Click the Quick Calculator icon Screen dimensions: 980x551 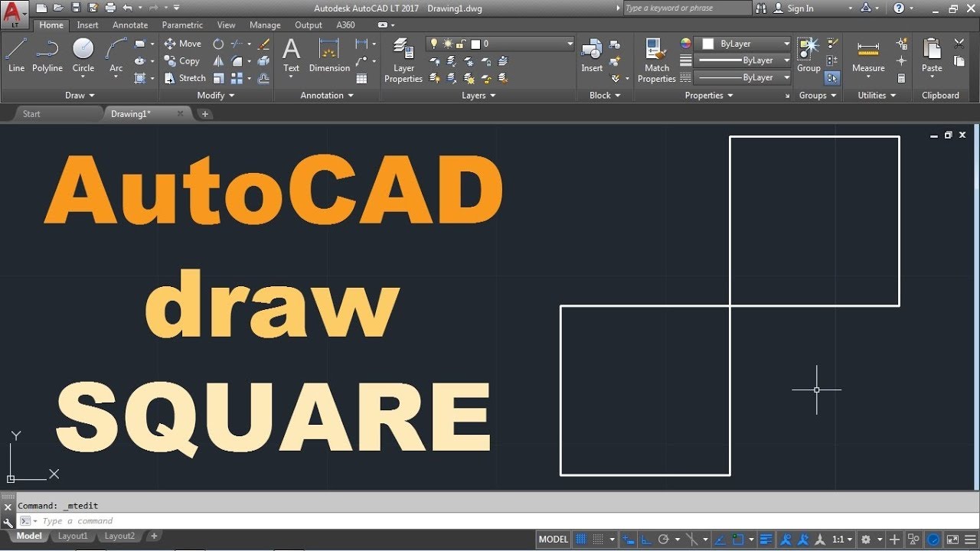pyautogui.click(x=901, y=78)
